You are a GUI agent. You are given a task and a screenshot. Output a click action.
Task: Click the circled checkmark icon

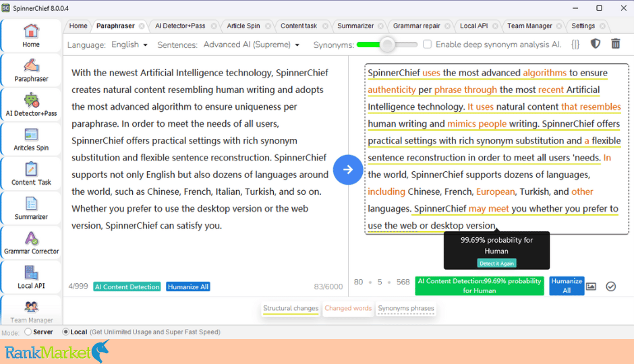point(610,286)
